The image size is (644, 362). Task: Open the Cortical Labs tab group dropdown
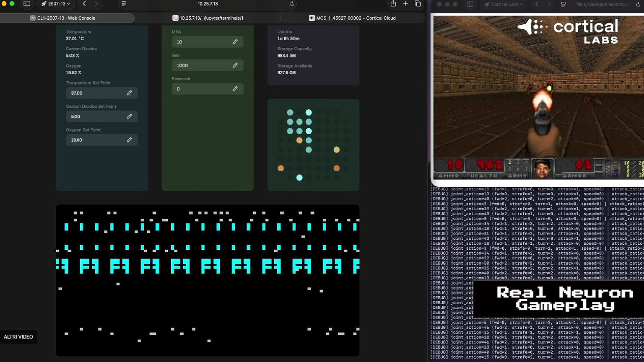[x=504, y=4]
